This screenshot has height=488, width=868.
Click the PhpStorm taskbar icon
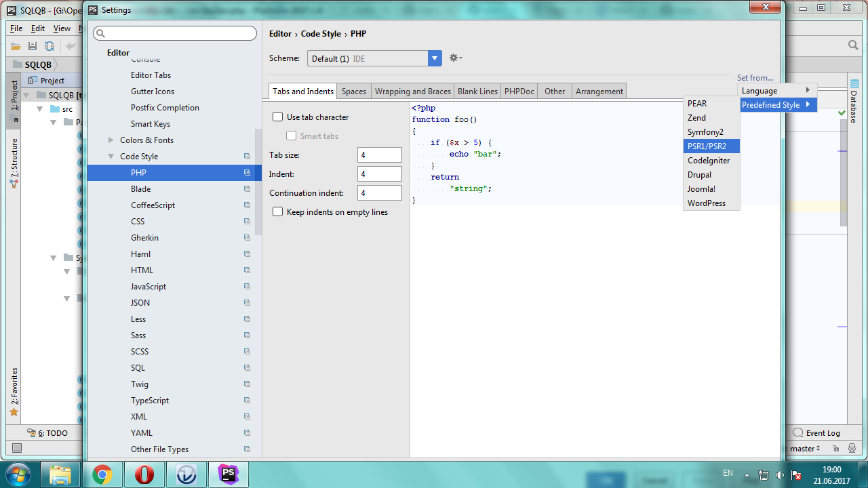coord(228,474)
